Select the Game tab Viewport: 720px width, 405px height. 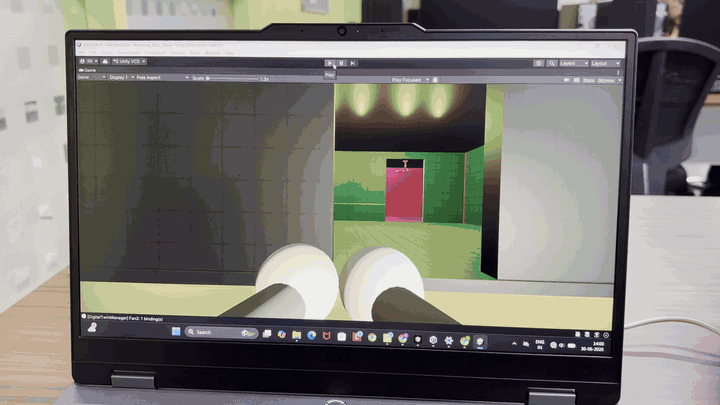pyautogui.click(x=87, y=70)
